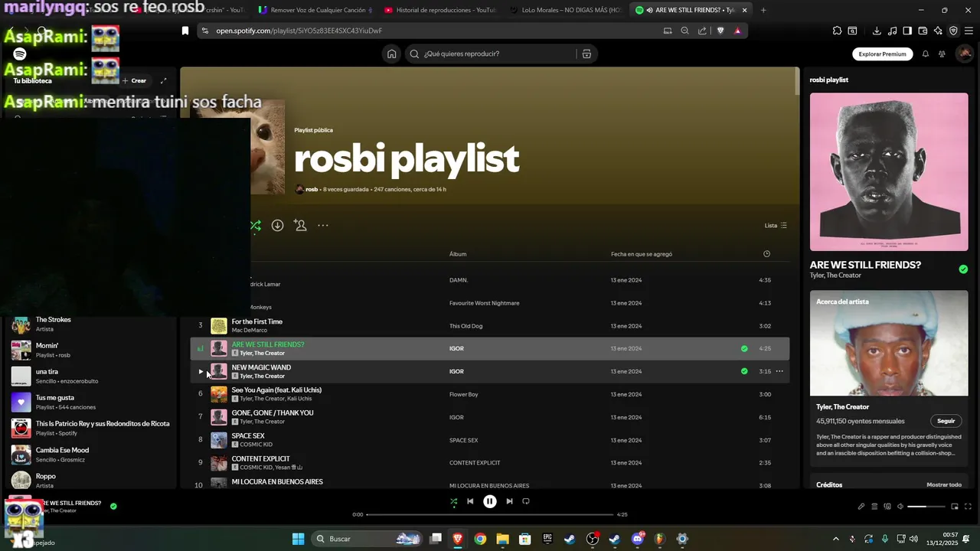Open the Browse icon beside search bar
Viewport: 980px width, 551px height.
(586, 54)
